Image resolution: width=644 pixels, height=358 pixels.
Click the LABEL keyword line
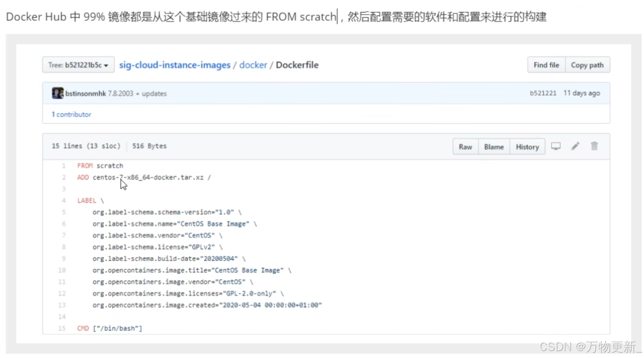[x=91, y=200]
